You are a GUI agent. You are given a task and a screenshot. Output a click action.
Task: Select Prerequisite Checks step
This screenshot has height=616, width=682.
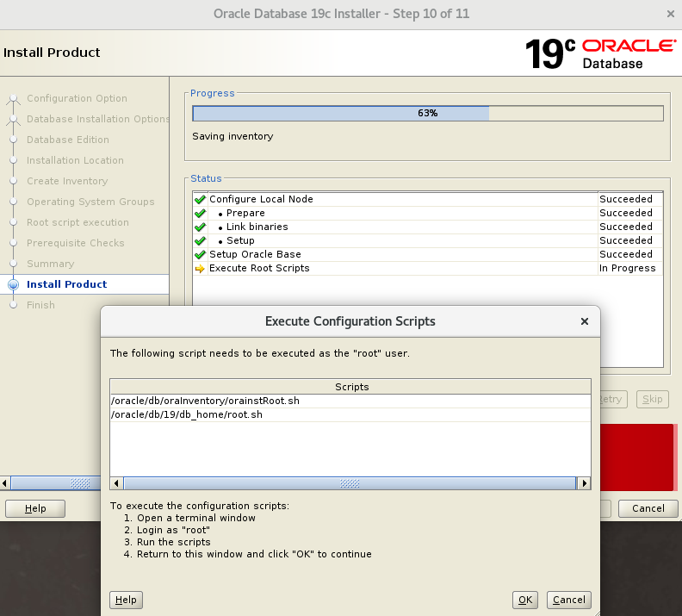coord(76,243)
